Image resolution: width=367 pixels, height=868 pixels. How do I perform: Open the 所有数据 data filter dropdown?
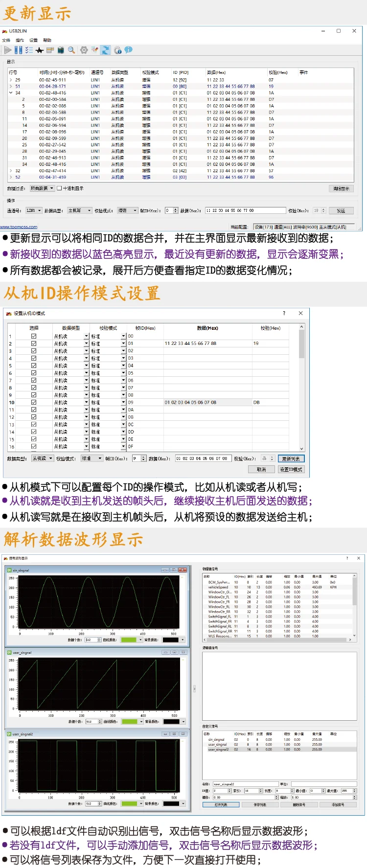(42, 188)
